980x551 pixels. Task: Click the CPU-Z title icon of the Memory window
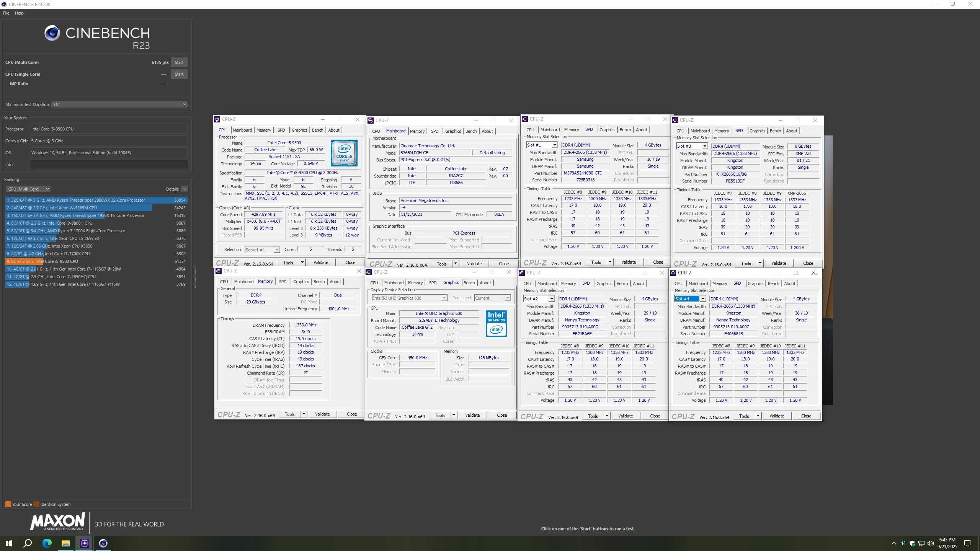pos(219,271)
